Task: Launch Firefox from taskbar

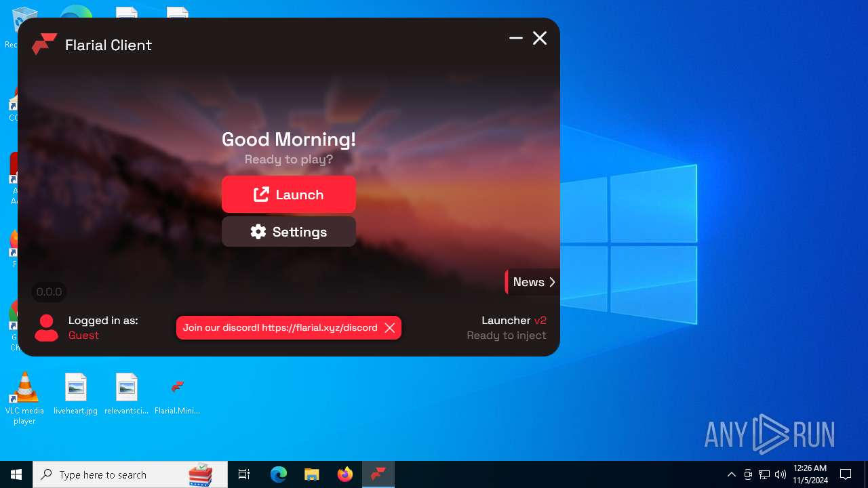Action: (345, 474)
